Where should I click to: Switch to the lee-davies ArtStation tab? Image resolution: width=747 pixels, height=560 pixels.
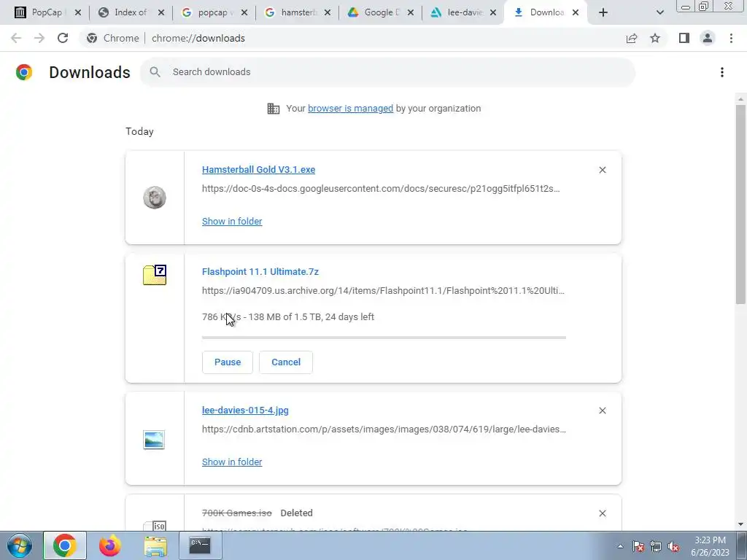point(465,12)
